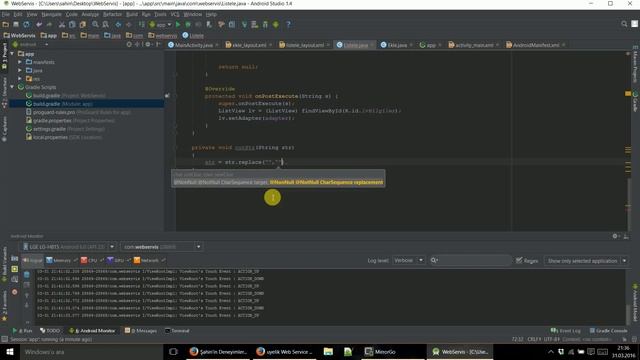Click the logcat search input field
The height and width of the screenshot is (360, 640).
click(470, 260)
